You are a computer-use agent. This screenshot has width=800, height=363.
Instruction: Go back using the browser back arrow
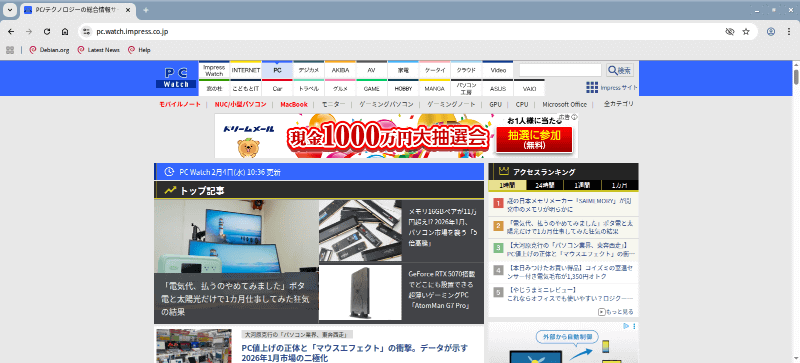[x=11, y=32]
